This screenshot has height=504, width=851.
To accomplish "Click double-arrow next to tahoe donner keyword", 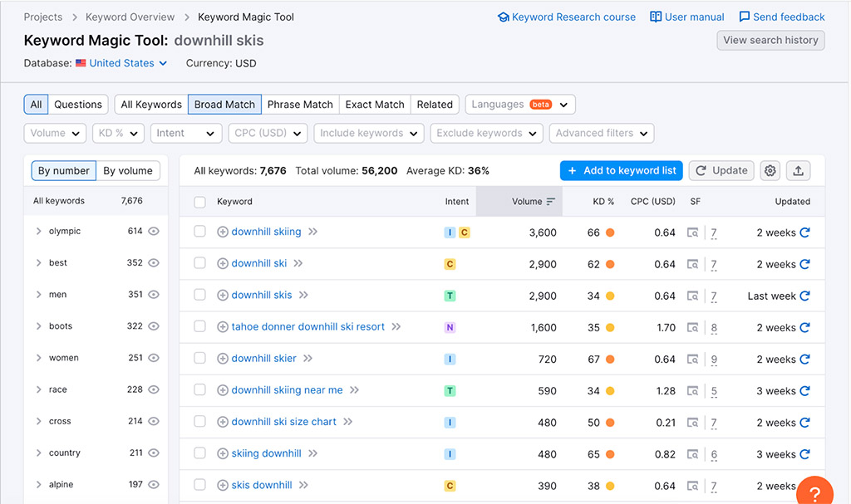I will pyautogui.click(x=396, y=327).
